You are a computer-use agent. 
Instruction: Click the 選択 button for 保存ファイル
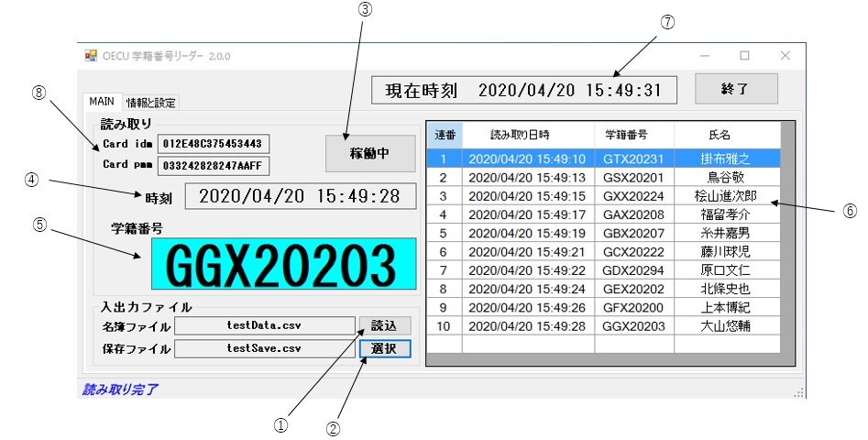[x=385, y=348]
